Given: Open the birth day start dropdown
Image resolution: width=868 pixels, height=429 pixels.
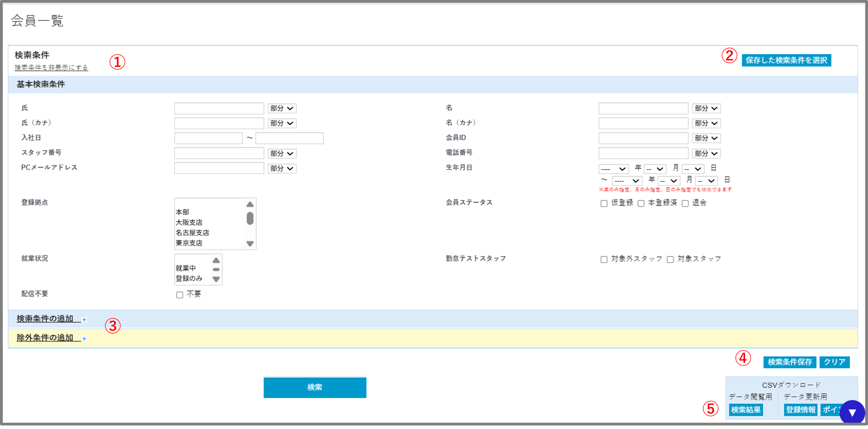Looking at the screenshot, I should click(693, 169).
